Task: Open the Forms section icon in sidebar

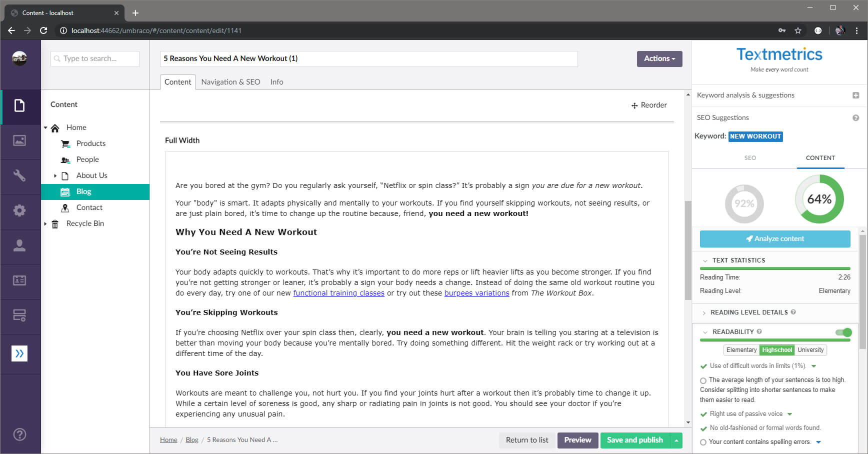Action: pyautogui.click(x=19, y=315)
